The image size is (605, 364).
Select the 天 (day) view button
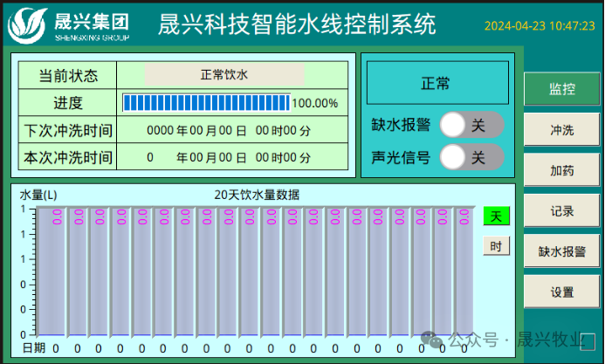tap(496, 216)
